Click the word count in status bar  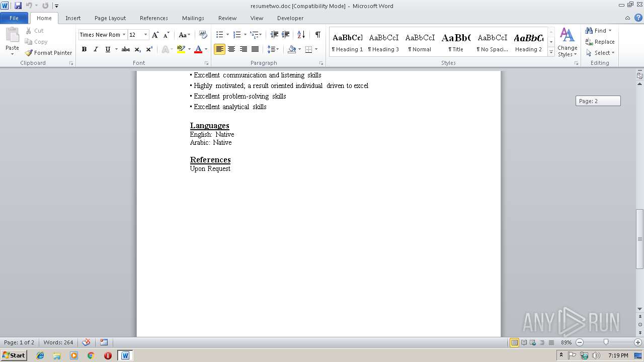click(58, 342)
